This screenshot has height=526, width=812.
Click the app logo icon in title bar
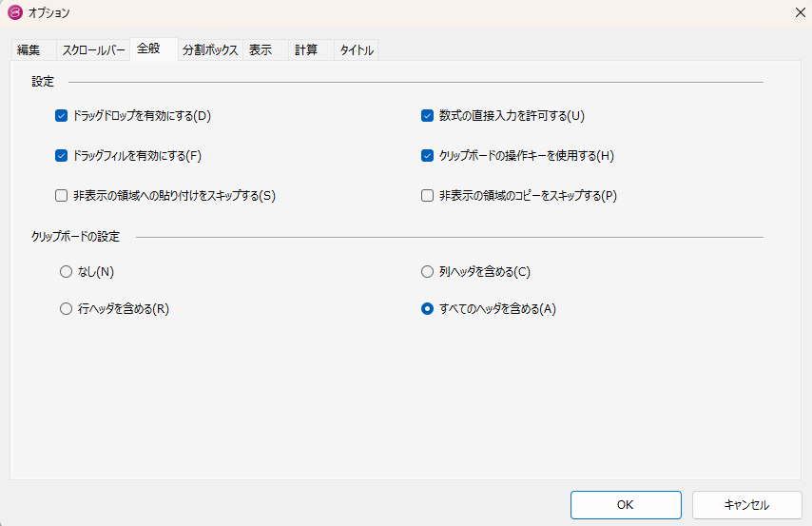[15, 12]
